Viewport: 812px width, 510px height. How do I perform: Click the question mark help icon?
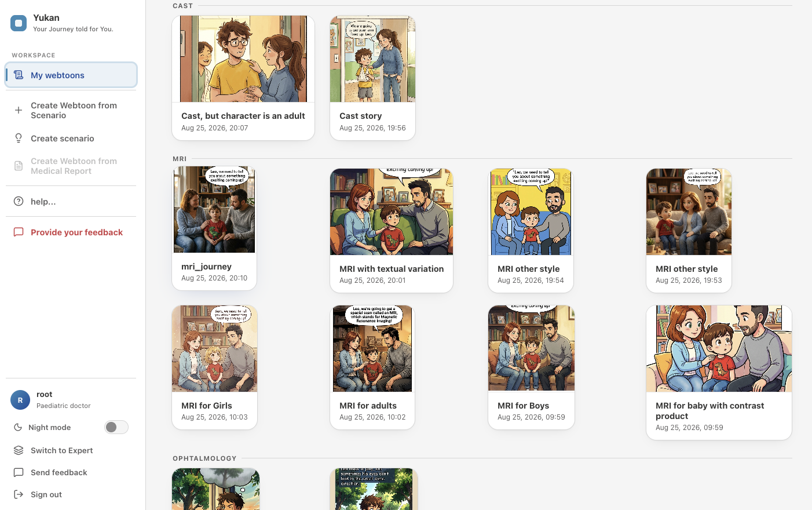(19, 201)
